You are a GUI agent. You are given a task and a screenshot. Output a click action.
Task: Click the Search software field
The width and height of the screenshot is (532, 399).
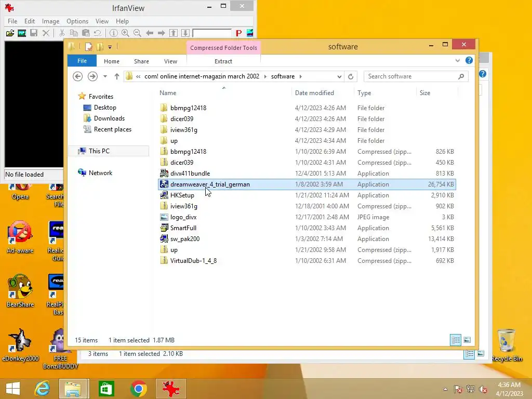click(x=416, y=76)
